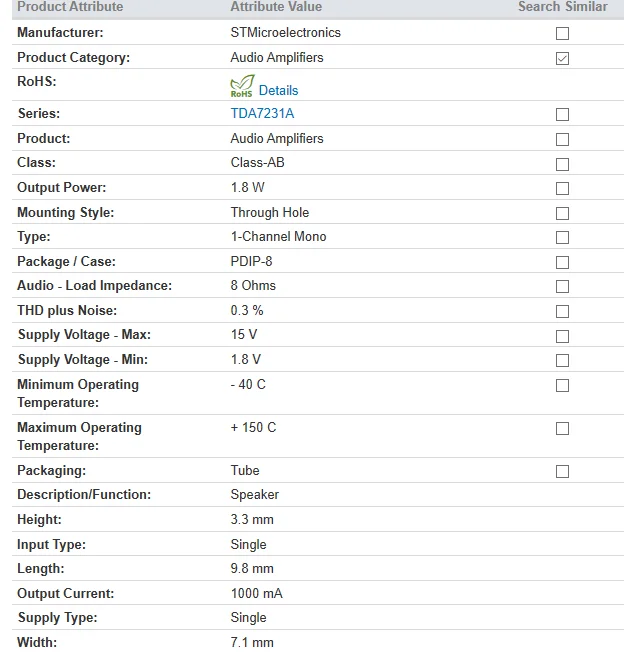Click the 1000 mA output current value
The image size is (624, 652).
[257, 594]
